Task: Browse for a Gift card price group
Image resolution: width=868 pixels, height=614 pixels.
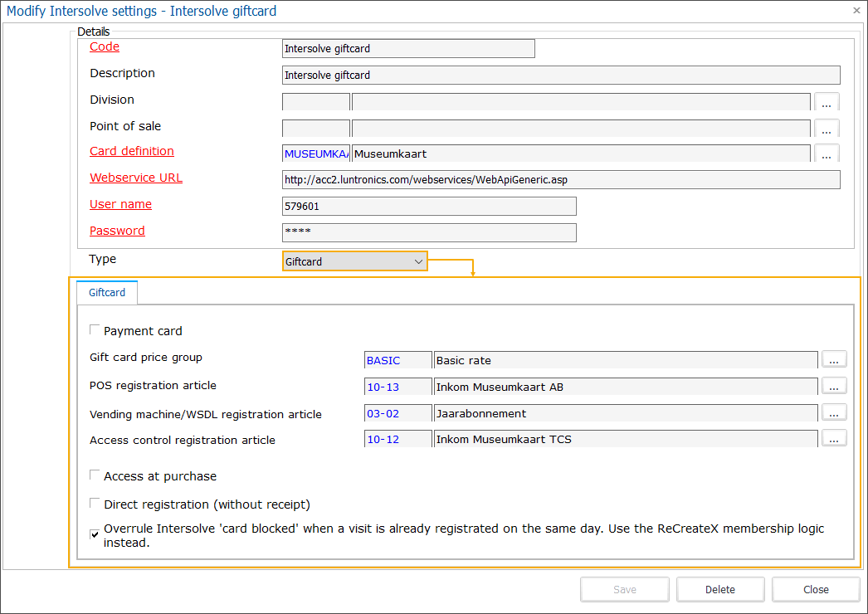Action: [x=834, y=358]
